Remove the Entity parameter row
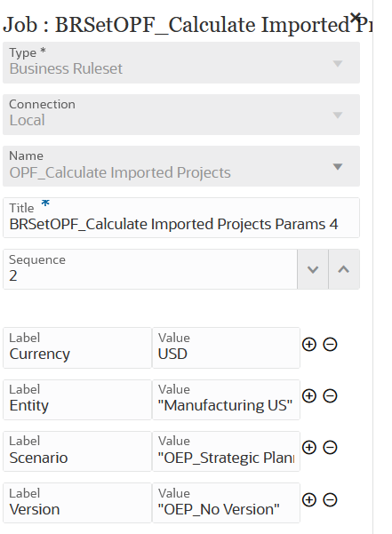The image size is (392, 534). (330, 395)
